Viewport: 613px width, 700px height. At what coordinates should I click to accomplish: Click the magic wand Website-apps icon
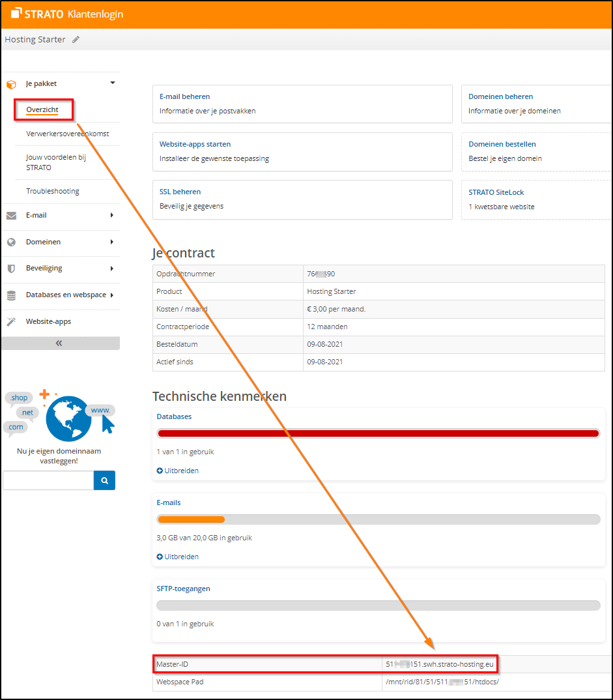11,322
